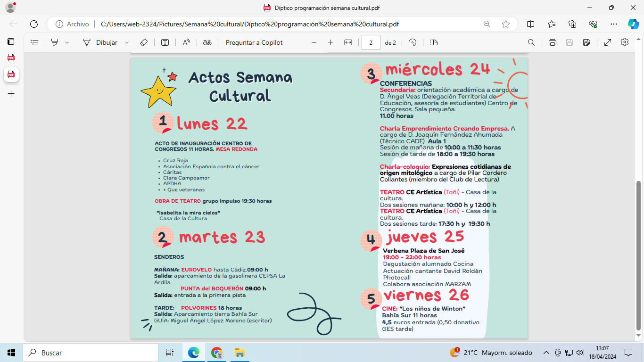The width and height of the screenshot is (644, 362).
Task: Enter full screen mode
Action: (608, 42)
